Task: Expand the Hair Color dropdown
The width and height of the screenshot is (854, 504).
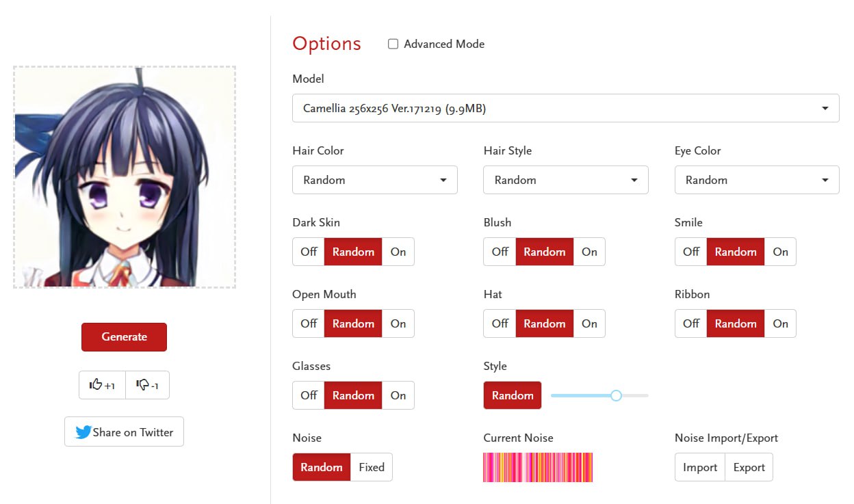Action: 374,180
